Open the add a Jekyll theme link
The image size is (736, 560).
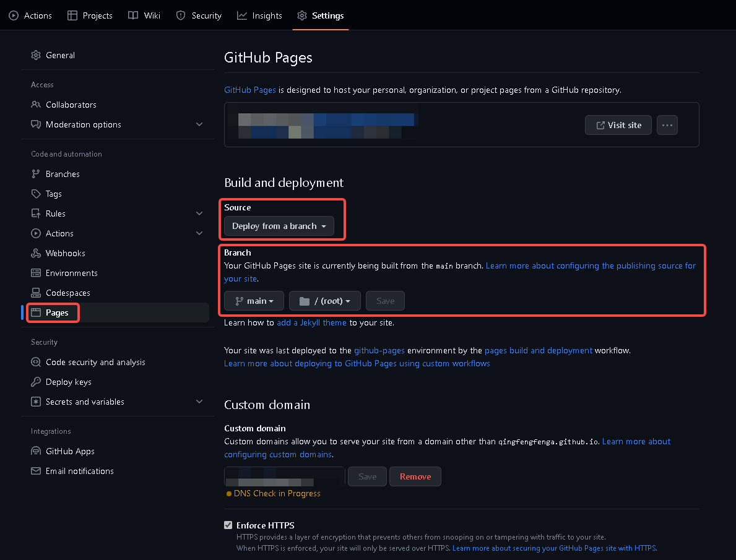point(311,322)
